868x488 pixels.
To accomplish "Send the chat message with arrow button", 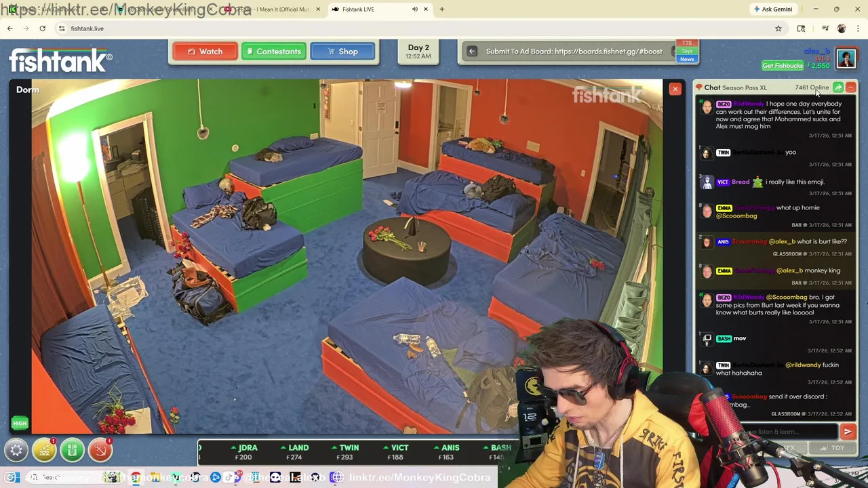I will [x=848, y=432].
